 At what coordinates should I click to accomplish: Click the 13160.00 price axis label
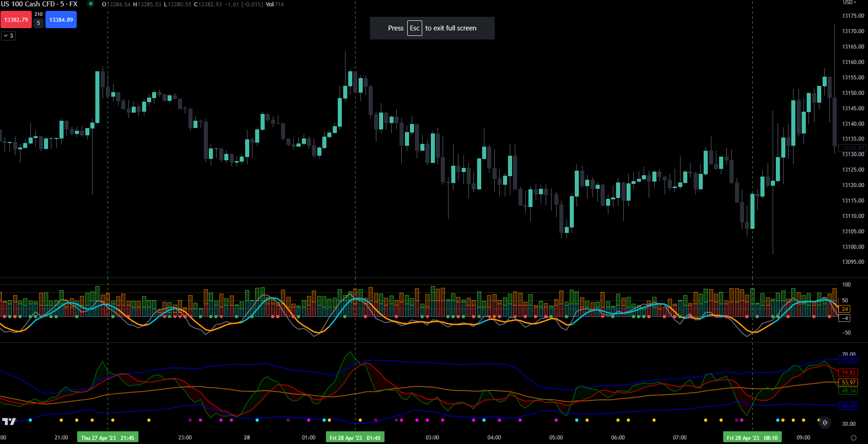853,62
